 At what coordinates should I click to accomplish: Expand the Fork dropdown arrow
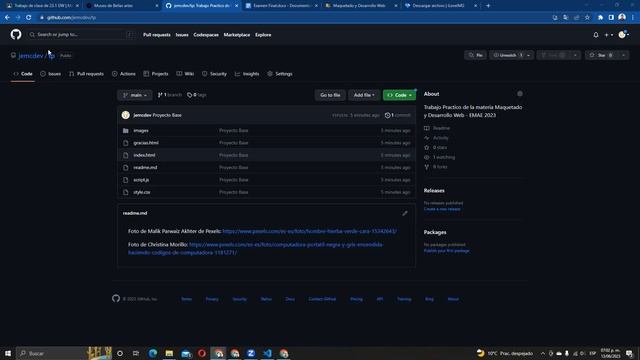(575, 55)
